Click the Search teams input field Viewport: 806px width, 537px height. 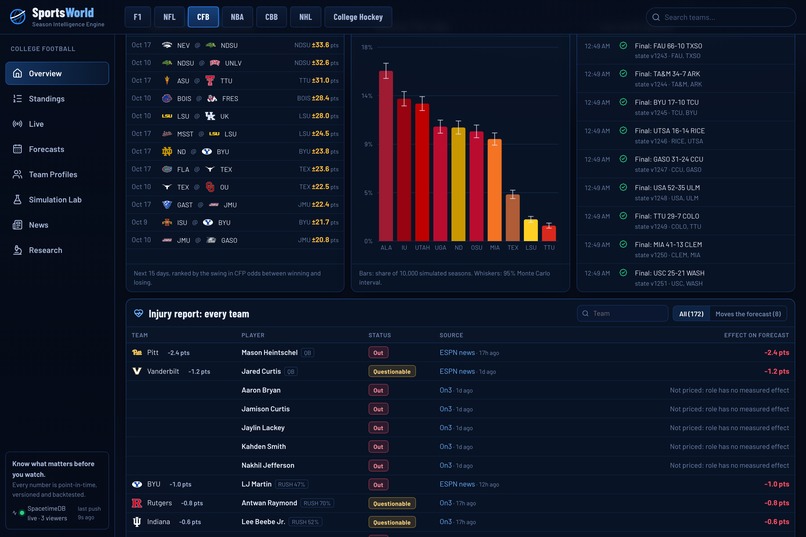(x=721, y=17)
